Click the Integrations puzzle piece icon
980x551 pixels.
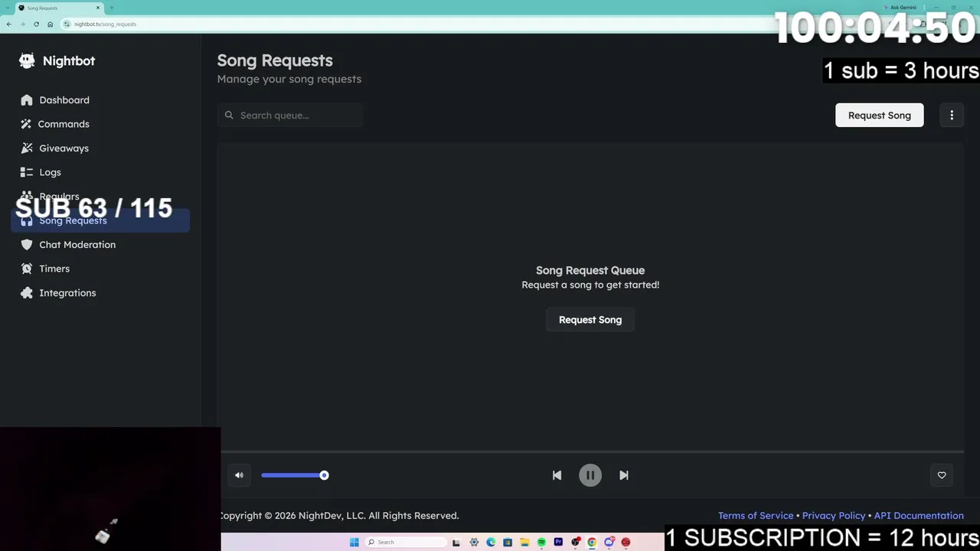coord(27,293)
